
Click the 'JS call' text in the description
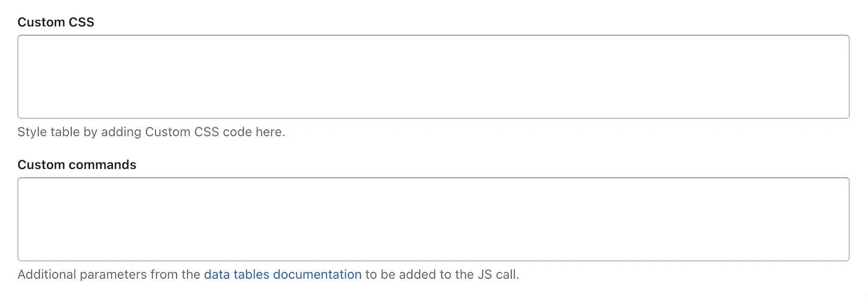[x=498, y=274]
